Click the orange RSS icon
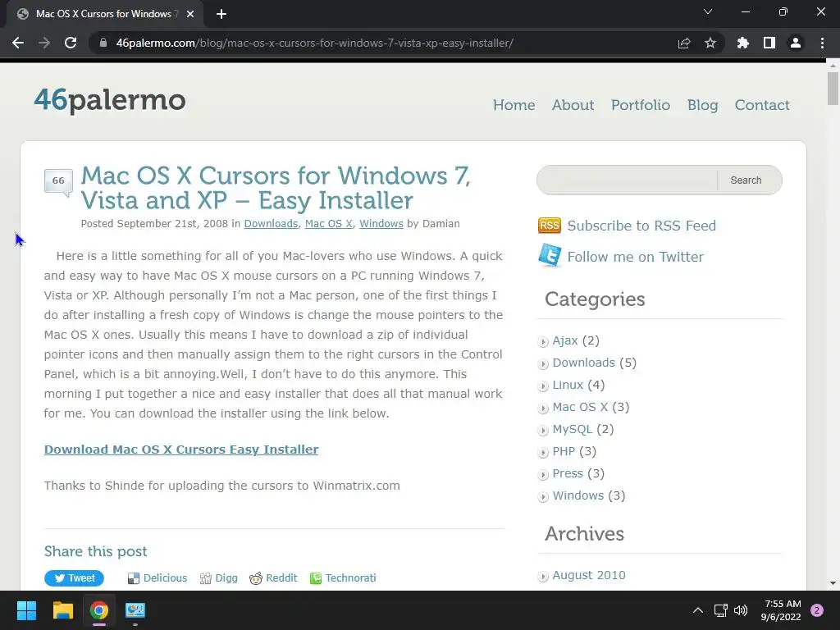The image size is (840, 630). (549, 226)
